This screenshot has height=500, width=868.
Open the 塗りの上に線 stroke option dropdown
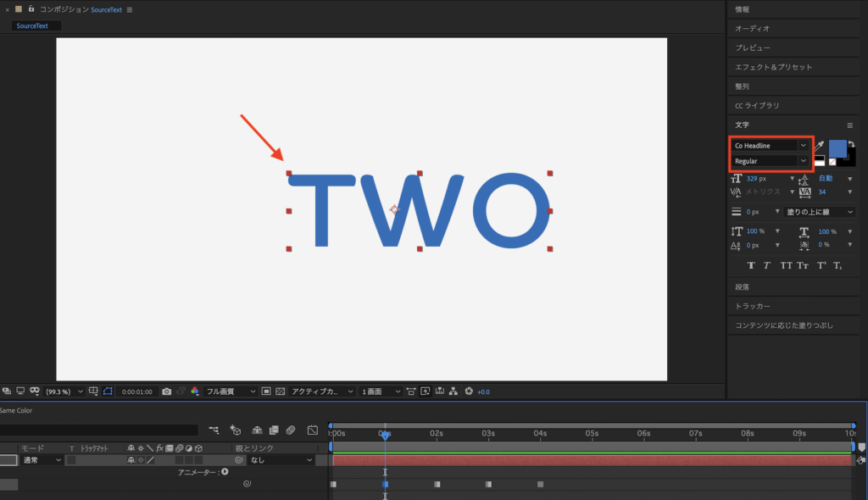[820, 212]
